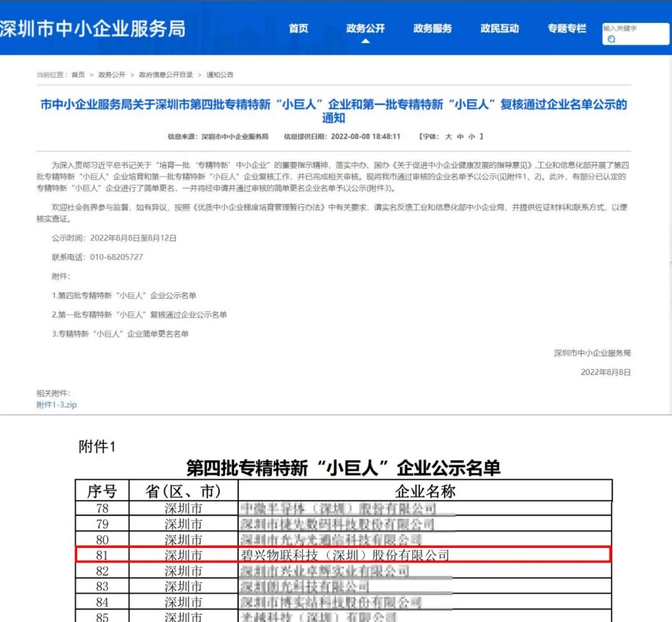Click the date 2022-08-08 18:48:11
The width and height of the screenshot is (672, 622).
click(x=366, y=136)
